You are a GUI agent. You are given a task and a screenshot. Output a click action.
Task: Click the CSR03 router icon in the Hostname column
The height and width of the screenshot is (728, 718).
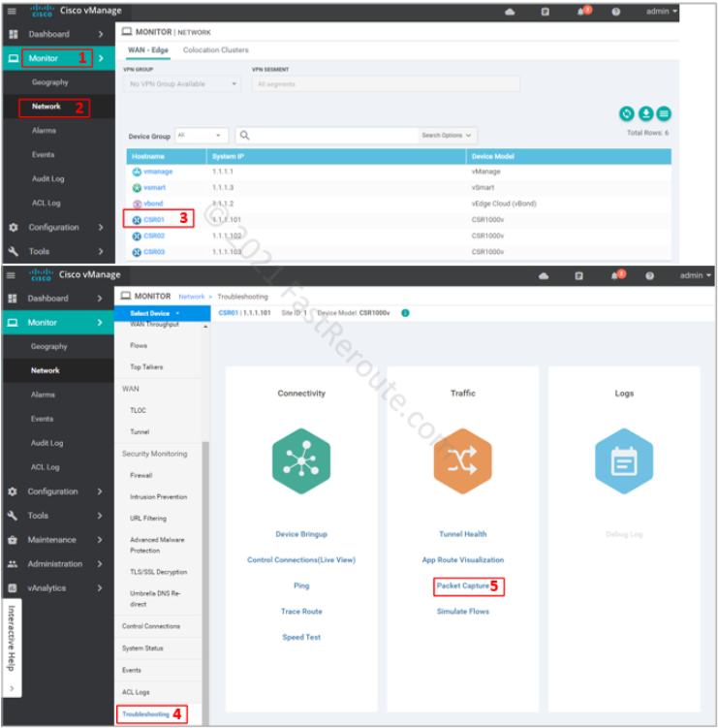(137, 252)
